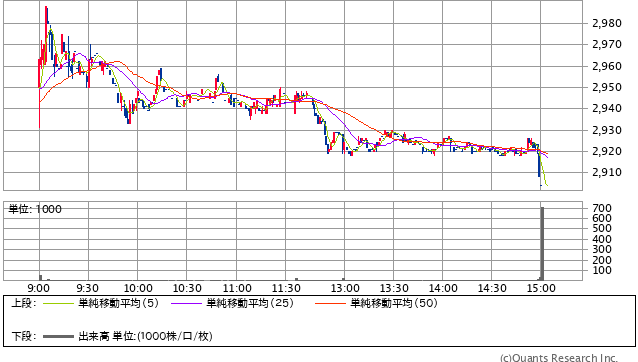Click the 2,970 price axis label

pyautogui.click(x=607, y=44)
